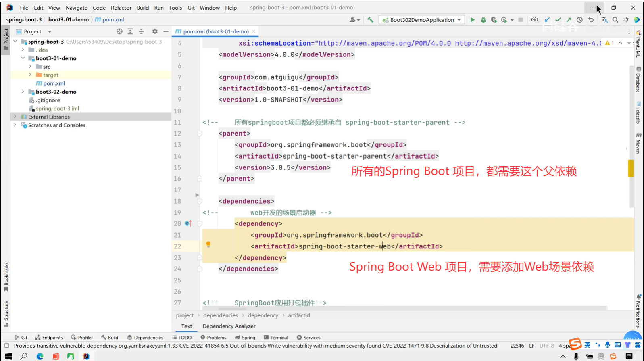644x361 pixels.
Task: Open the Dependencies tool window
Action: [x=145, y=338]
